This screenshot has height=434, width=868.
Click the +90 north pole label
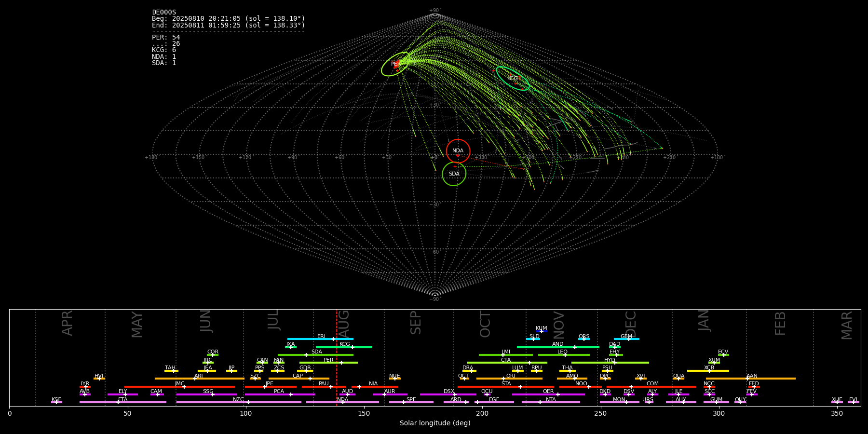[x=434, y=11]
